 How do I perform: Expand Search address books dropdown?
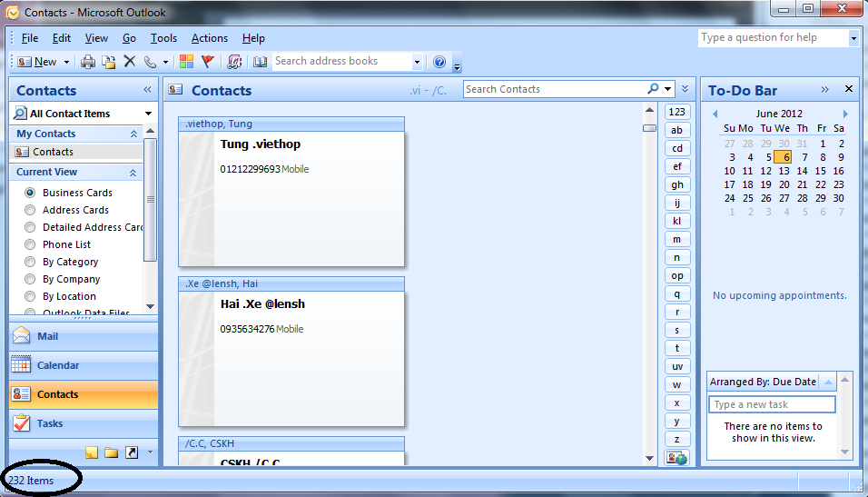417,62
